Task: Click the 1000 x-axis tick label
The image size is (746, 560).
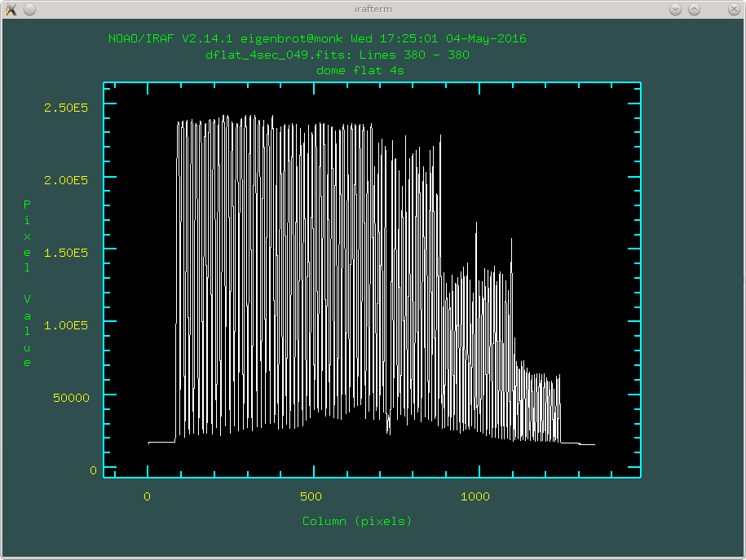Action: pyautogui.click(x=475, y=496)
